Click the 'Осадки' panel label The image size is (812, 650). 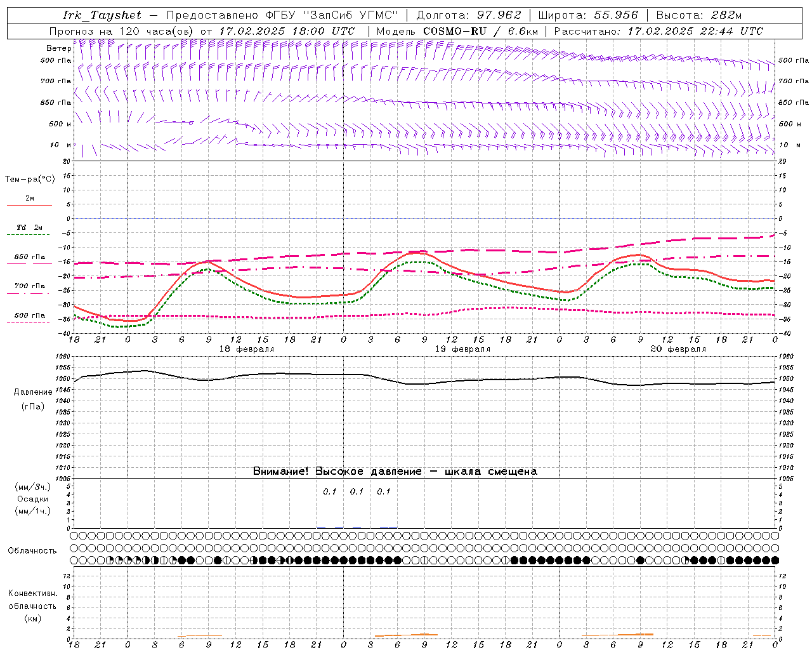33,499
